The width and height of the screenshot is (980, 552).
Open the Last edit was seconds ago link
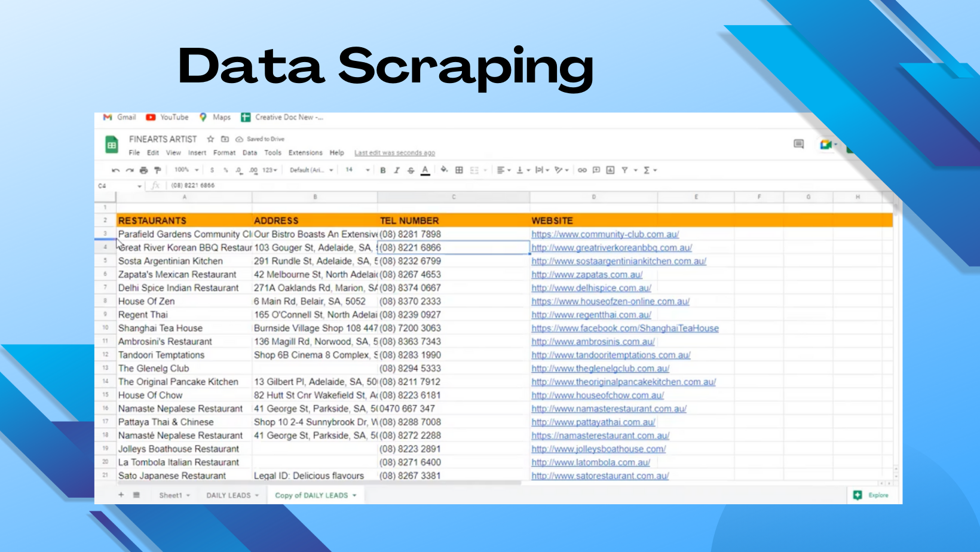(x=394, y=153)
